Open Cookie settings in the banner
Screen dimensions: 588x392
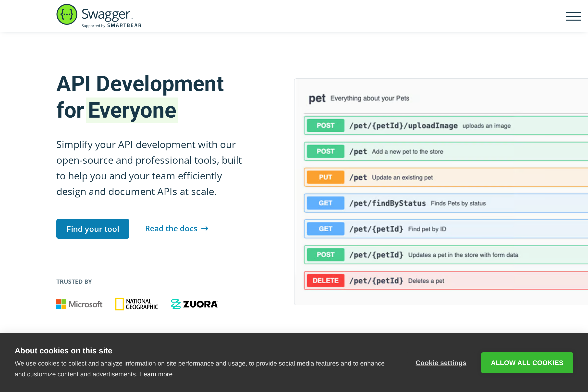pyautogui.click(x=441, y=363)
